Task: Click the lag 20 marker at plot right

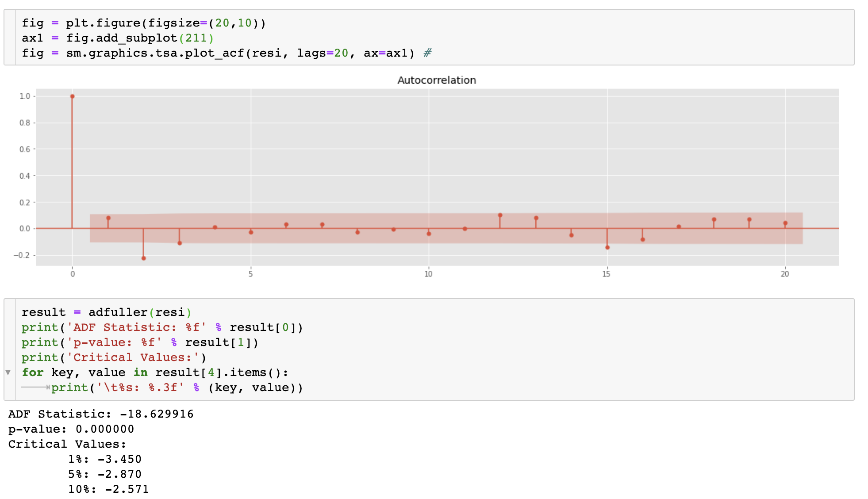Action: [785, 223]
